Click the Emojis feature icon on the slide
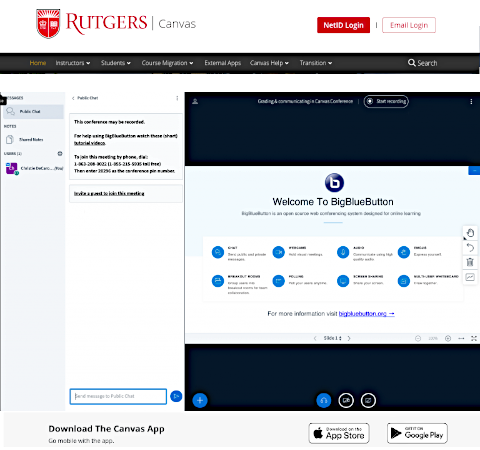 pos(404,252)
